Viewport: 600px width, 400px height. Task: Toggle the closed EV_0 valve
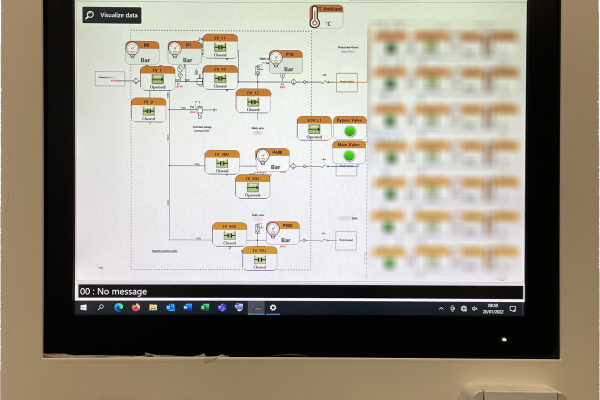point(148,111)
